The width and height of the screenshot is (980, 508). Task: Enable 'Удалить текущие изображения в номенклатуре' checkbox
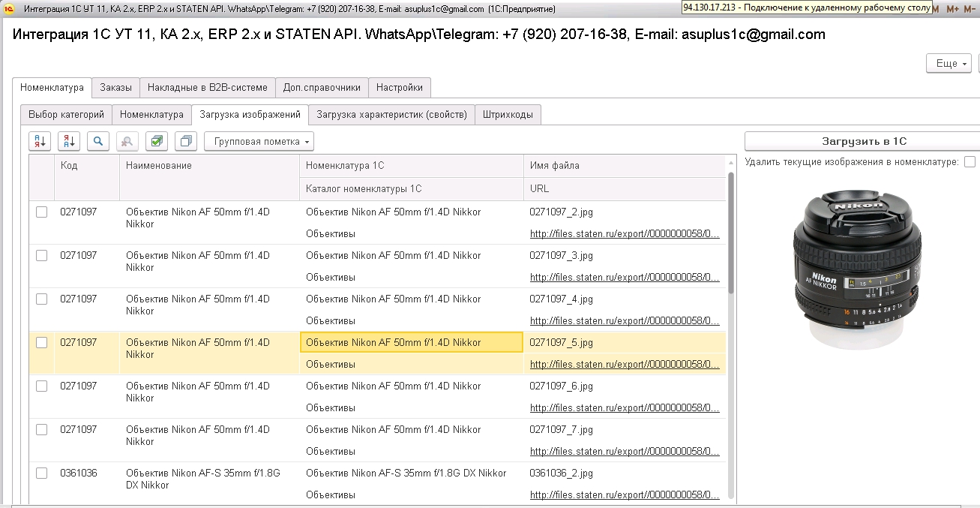pyautogui.click(x=970, y=162)
